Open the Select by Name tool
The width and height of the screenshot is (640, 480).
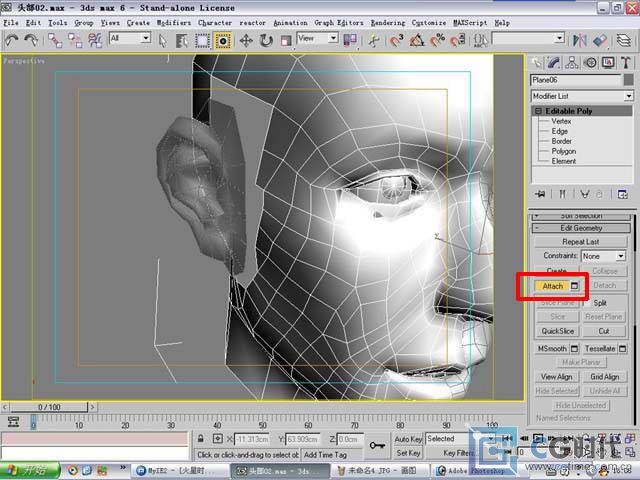(182, 40)
